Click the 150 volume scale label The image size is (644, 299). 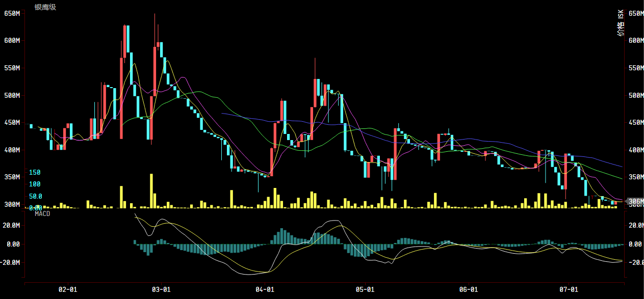35,173
